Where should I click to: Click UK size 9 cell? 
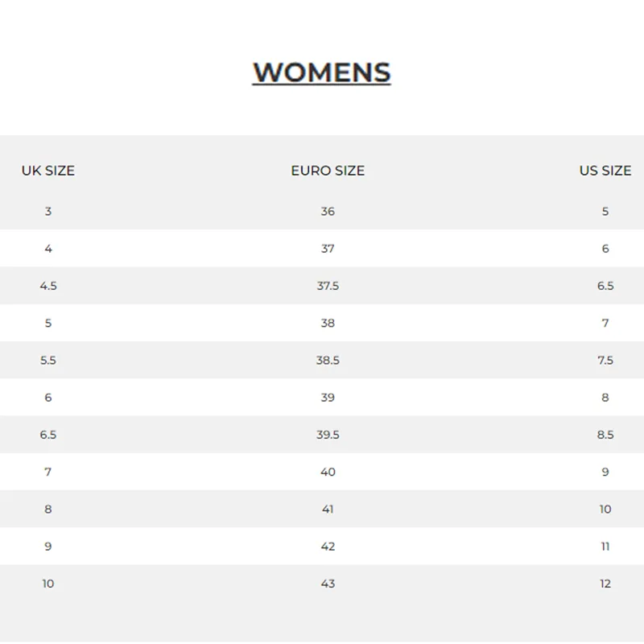(48, 547)
